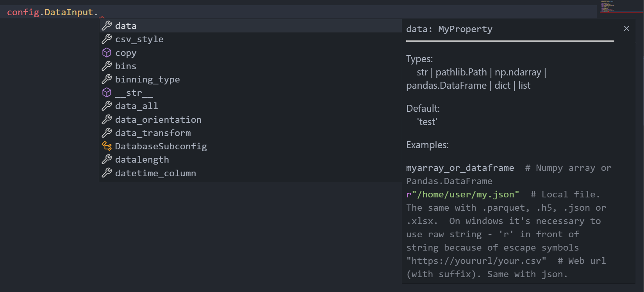Image resolution: width=644 pixels, height=292 pixels.
Task: Click the 'DataInput' text in the code line
Action: tap(69, 12)
